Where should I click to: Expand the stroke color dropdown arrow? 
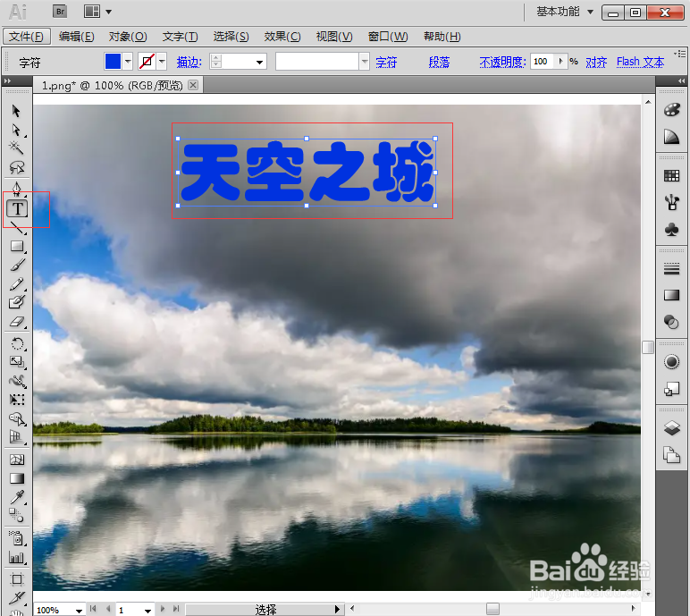[x=162, y=61]
